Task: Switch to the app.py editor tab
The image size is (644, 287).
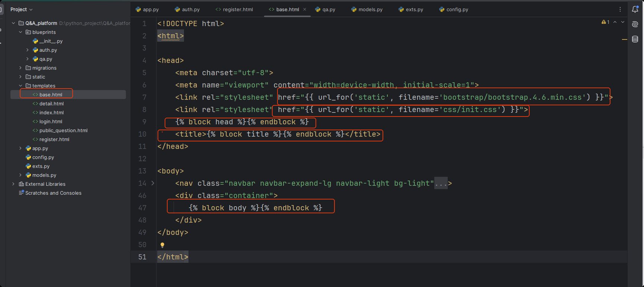Action: pos(147,9)
